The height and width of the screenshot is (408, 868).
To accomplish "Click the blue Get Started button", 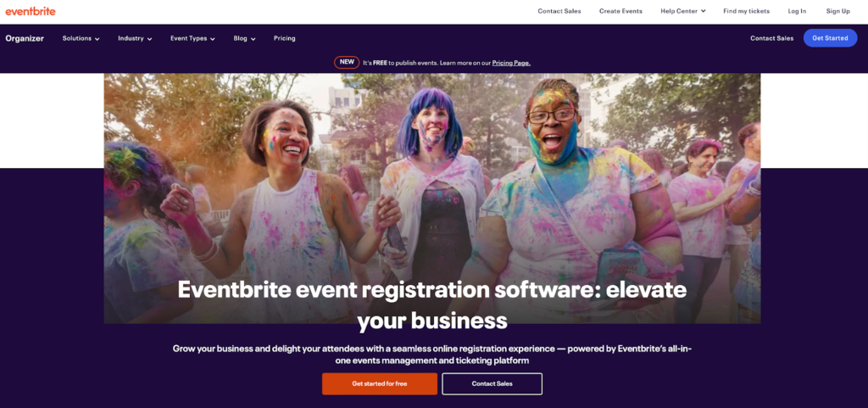I will pos(830,38).
